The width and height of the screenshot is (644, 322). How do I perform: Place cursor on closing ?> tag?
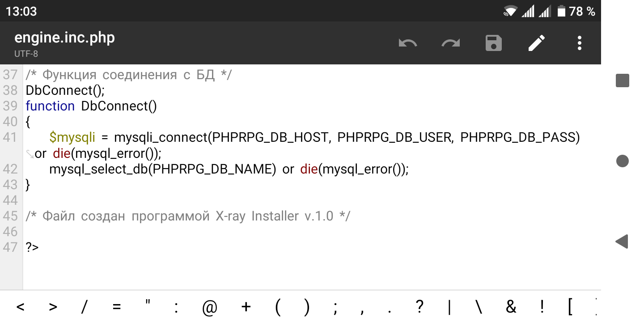[32, 247]
